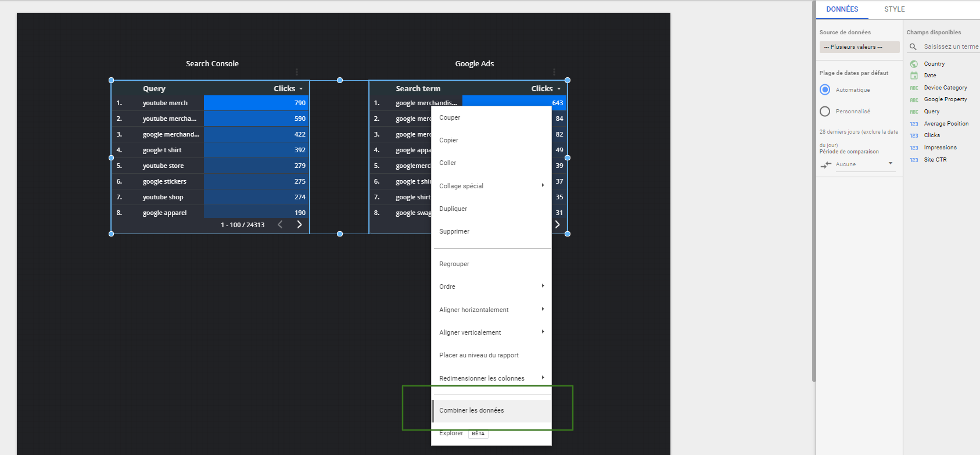Click the 123 icon beside Average Position
This screenshot has height=455, width=980.
tap(914, 124)
